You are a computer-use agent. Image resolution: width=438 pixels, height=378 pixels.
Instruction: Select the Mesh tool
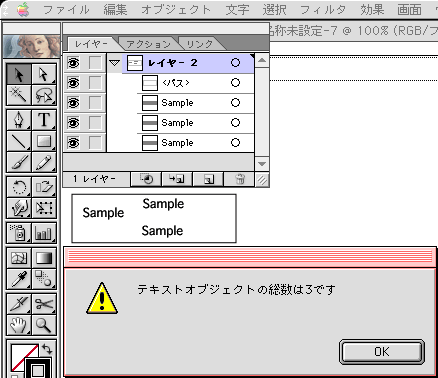(x=19, y=258)
